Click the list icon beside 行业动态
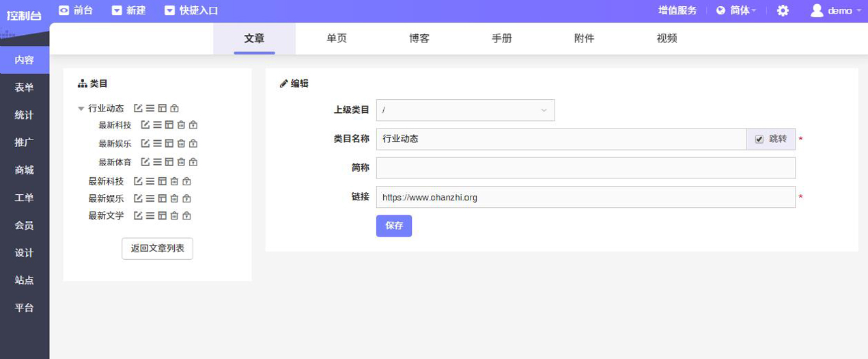Image resolution: width=868 pixels, height=359 pixels. pos(150,108)
